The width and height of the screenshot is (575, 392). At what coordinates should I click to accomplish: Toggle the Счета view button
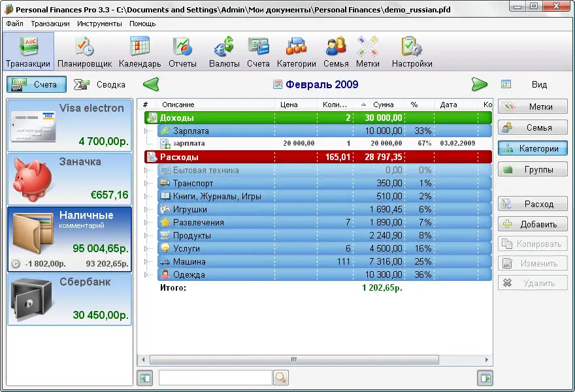click(37, 84)
